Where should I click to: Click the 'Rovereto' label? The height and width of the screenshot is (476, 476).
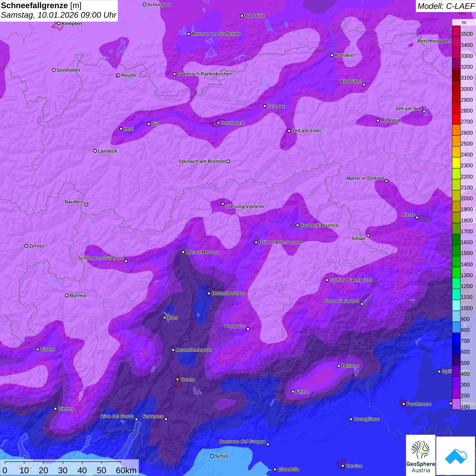tap(153, 416)
